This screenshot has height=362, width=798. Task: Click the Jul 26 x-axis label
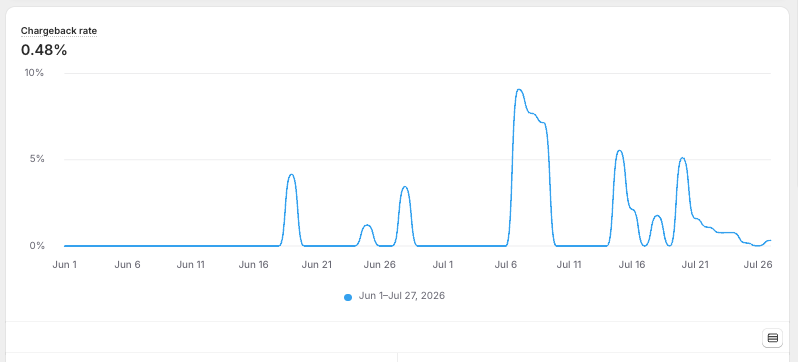click(x=758, y=265)
